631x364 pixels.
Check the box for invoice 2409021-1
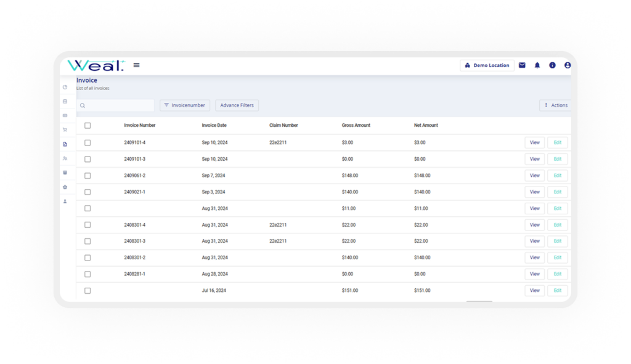(88, 192)
